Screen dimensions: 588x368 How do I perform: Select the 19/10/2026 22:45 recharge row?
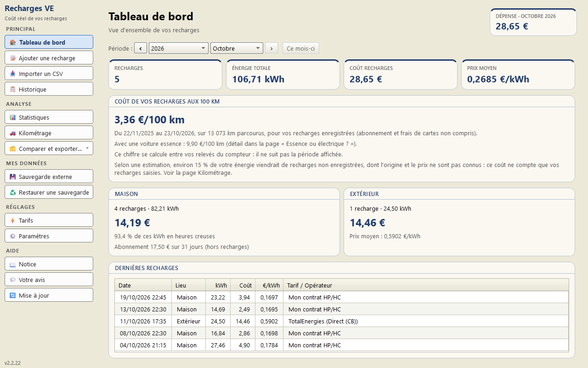click(342, 297)
